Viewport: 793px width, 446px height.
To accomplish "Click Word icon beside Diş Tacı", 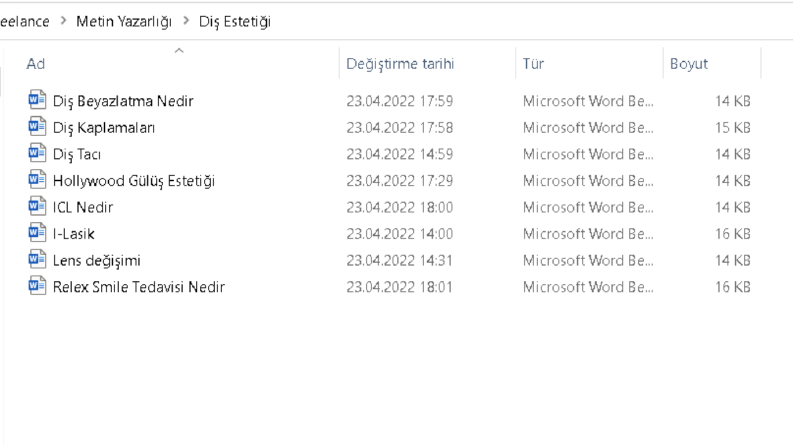I will pos(37,153).
